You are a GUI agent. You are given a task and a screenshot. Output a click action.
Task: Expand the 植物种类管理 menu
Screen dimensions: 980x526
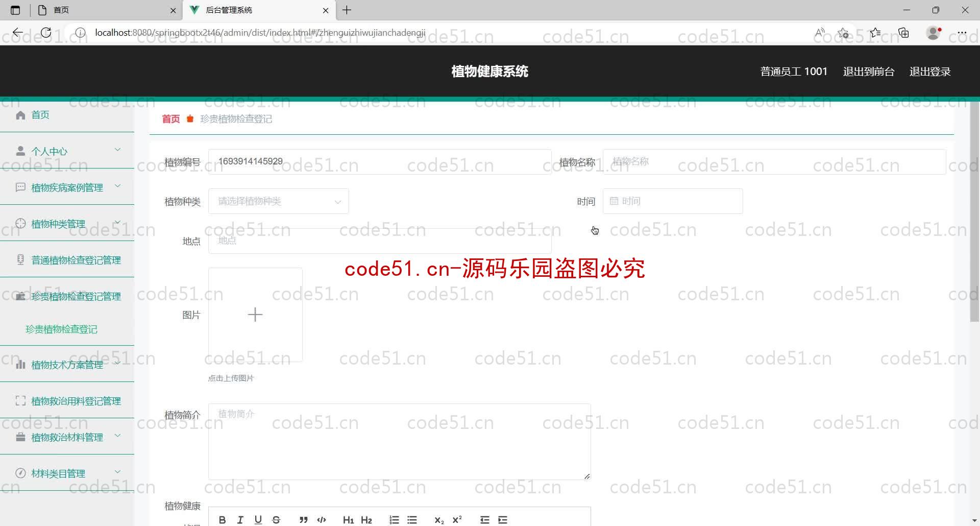click(67, 223)
